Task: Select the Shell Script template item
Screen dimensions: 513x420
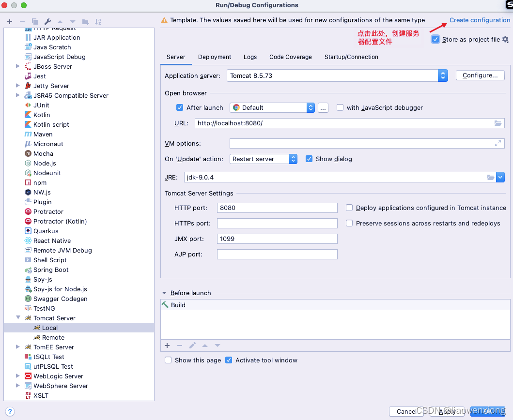Action: coord(50,260)
